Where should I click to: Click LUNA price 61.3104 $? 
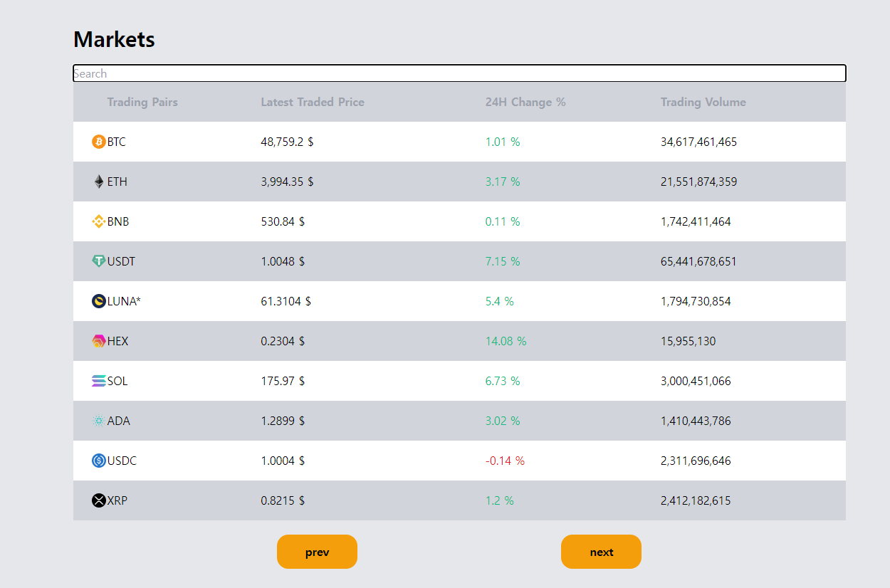[286, 301]
